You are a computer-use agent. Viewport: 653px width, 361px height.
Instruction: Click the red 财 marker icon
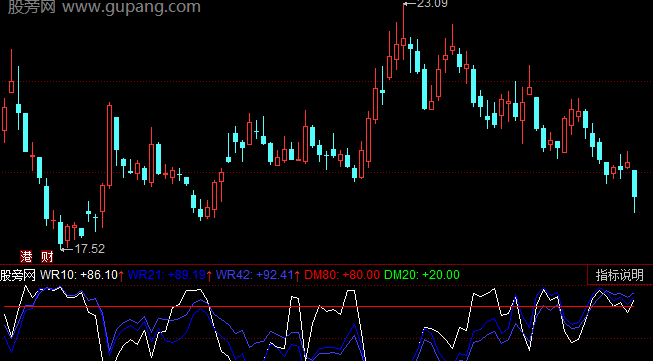pos(47,256)
